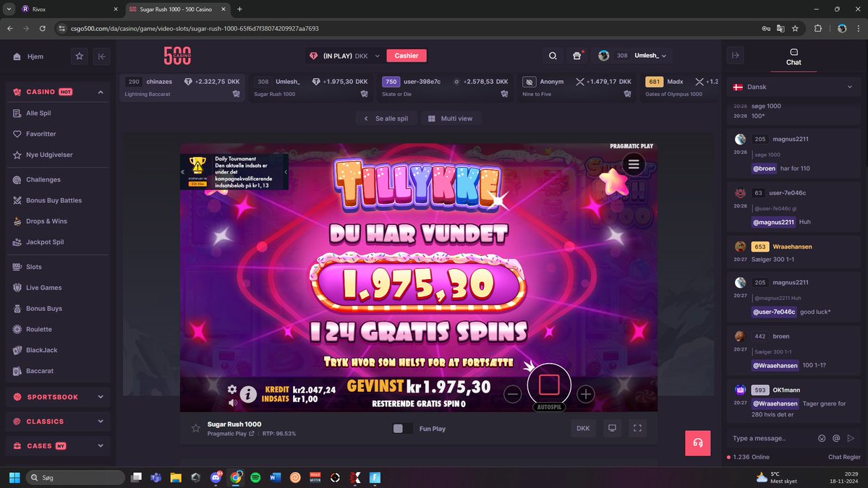Open the Dansk chat language dropdown
This screenshot has width=868, height=488.
click(x=793, y=87)
